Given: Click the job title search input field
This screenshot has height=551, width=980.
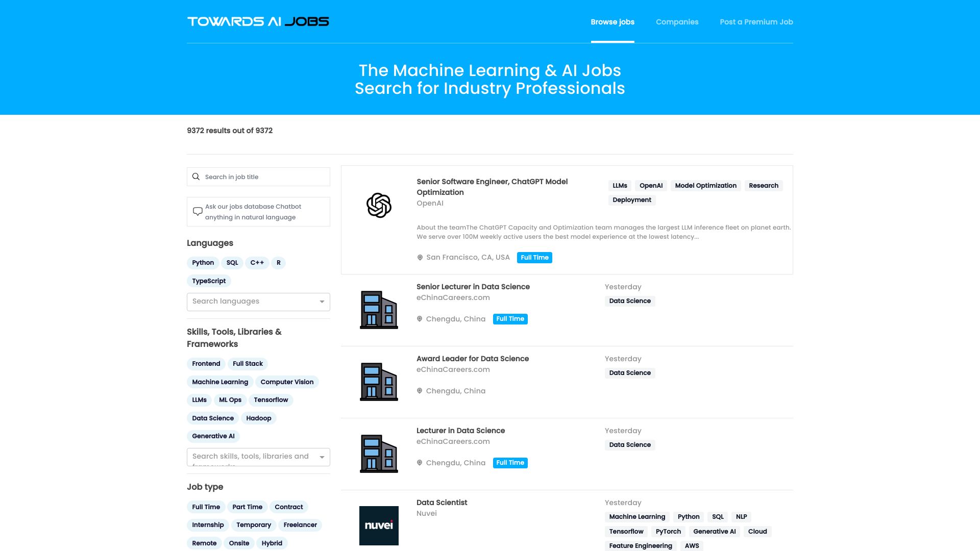Looking at the screenshot, I should [258, 176].
